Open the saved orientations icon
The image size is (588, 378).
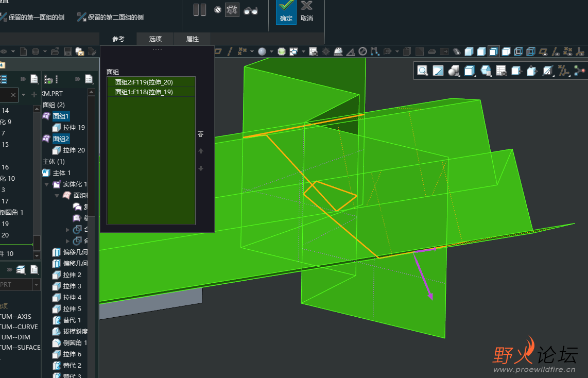click(x=486, y=71)
